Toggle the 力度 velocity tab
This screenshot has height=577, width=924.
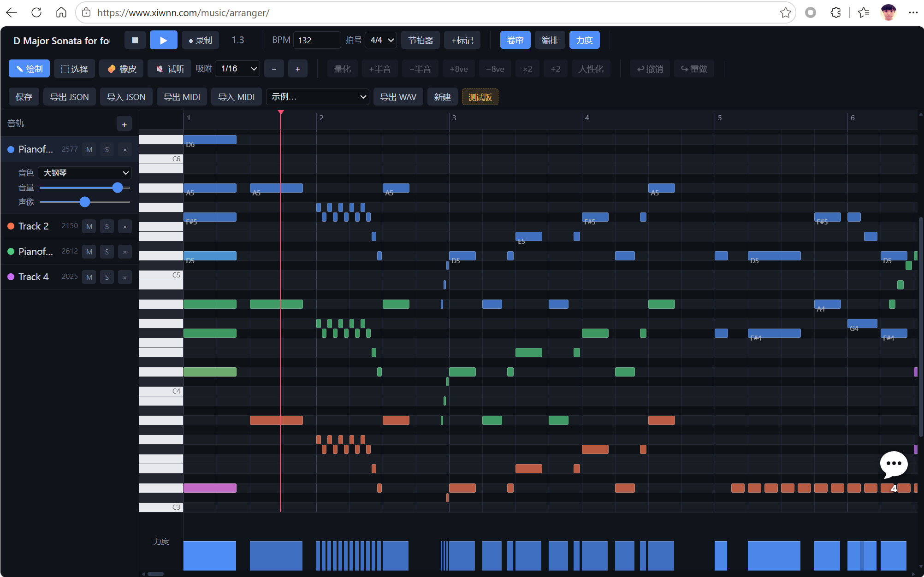[584, 40]
